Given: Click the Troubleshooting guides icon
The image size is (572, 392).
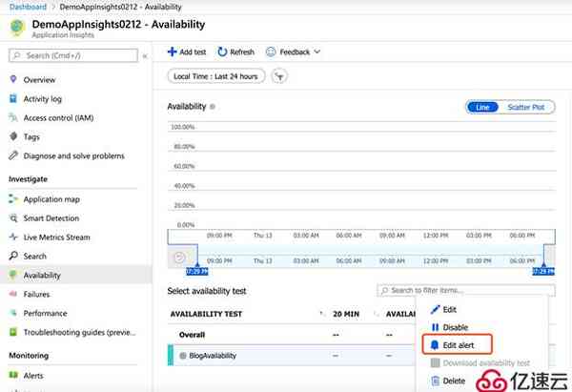Looking at the screenshot, I should 13,332.
